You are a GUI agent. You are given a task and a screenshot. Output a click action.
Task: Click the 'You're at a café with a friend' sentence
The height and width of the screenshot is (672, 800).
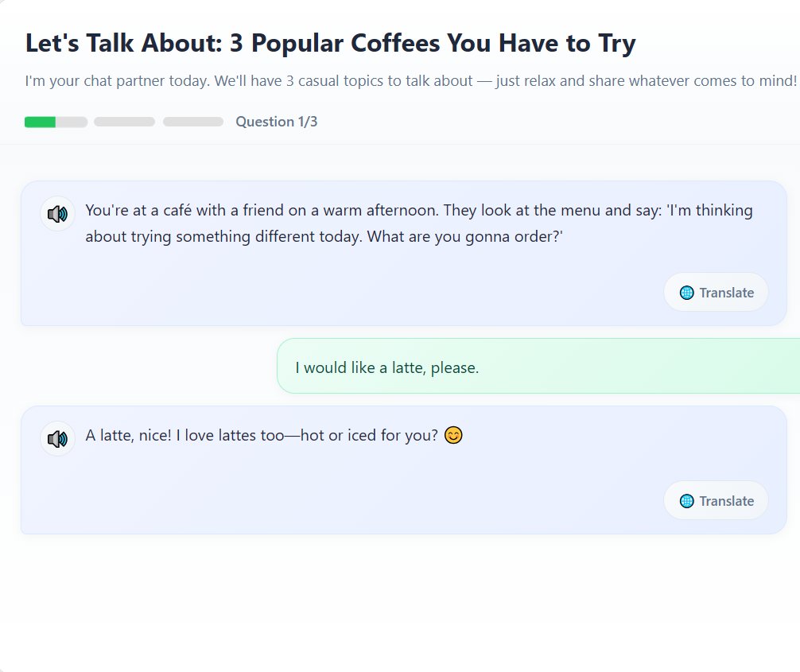coord(262,211)
